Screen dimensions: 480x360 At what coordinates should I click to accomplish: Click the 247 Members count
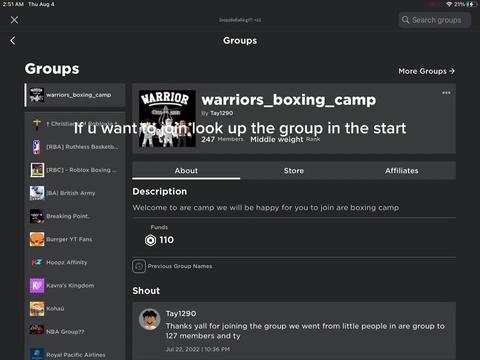click(222, 139)
